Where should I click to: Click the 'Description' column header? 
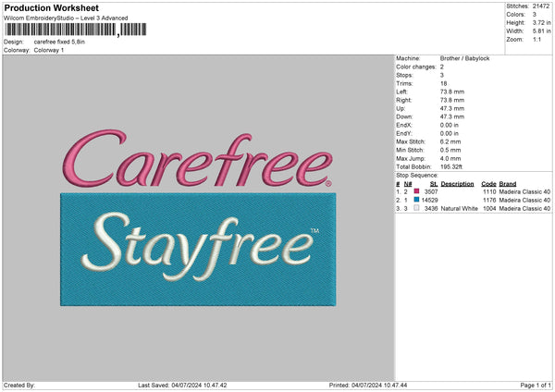[x=457, y=184]
